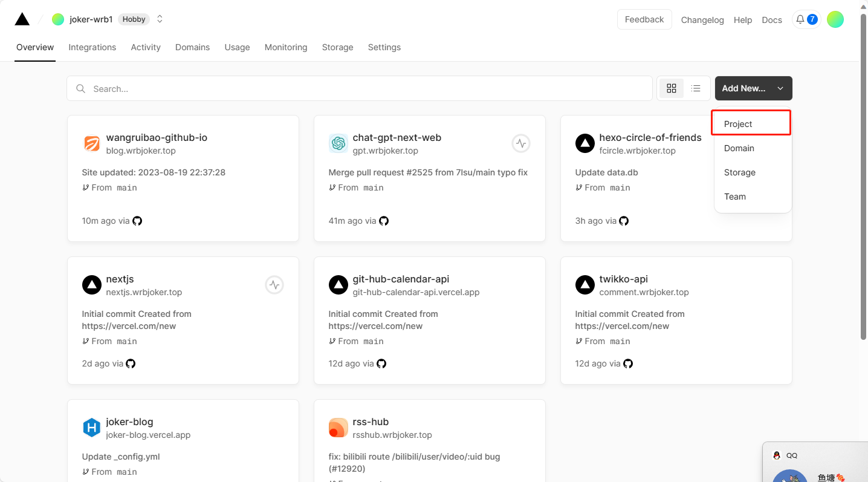Switch to list view layout

(696, 88)
